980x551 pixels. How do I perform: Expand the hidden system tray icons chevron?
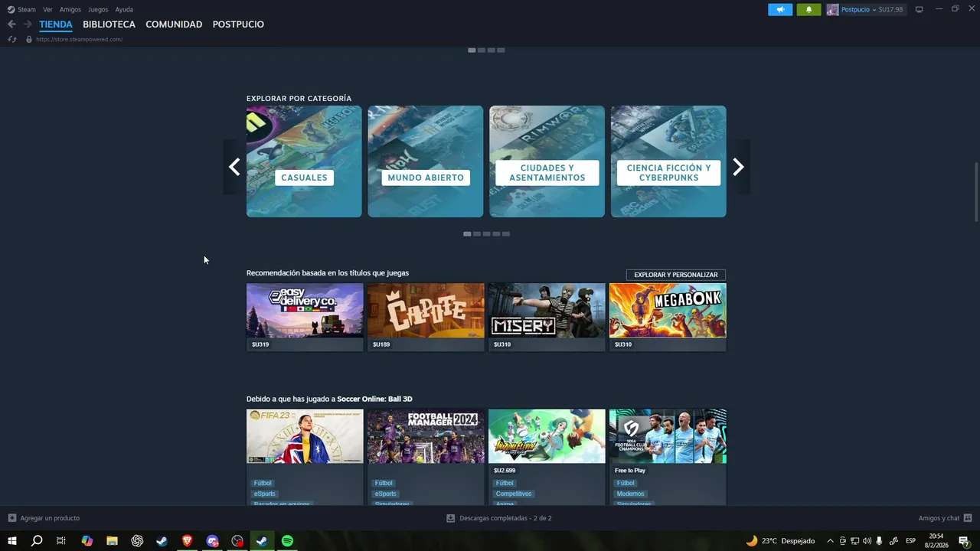(x=830, y=541)
